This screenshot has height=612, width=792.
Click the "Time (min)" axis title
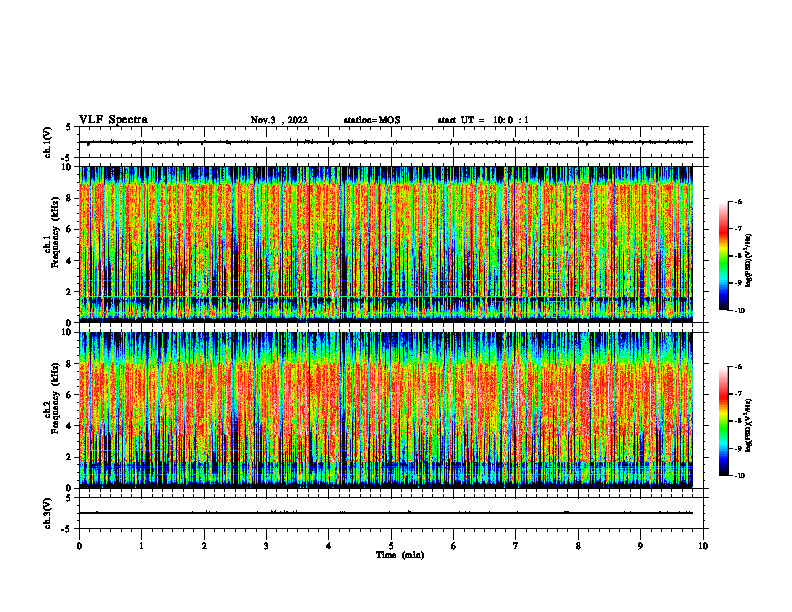pos(400,555)
